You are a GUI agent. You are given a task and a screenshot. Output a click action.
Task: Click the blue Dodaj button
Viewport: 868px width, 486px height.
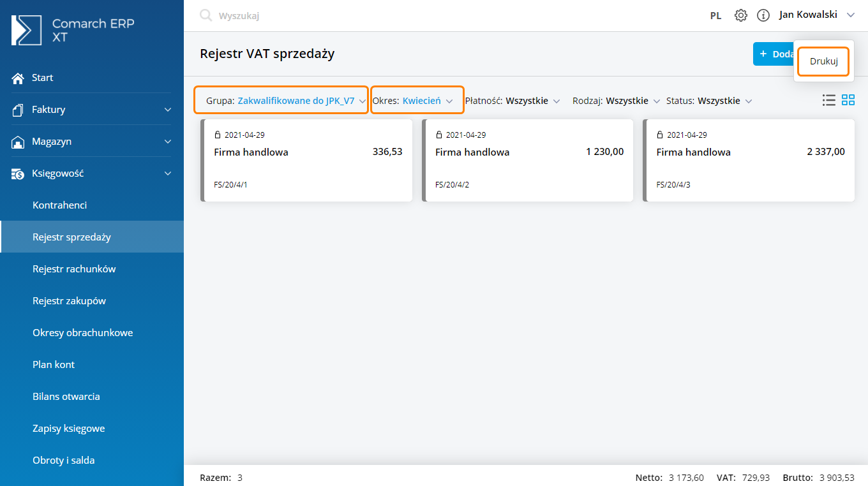(x=773, y=54)
